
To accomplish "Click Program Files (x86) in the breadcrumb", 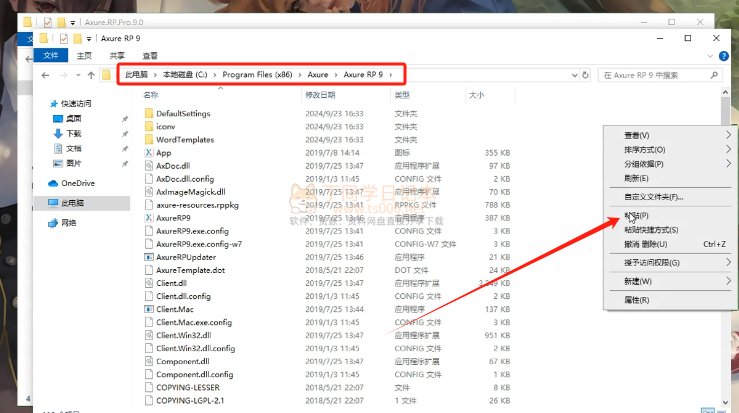I will pyautogui.click(x=257, y=74).
